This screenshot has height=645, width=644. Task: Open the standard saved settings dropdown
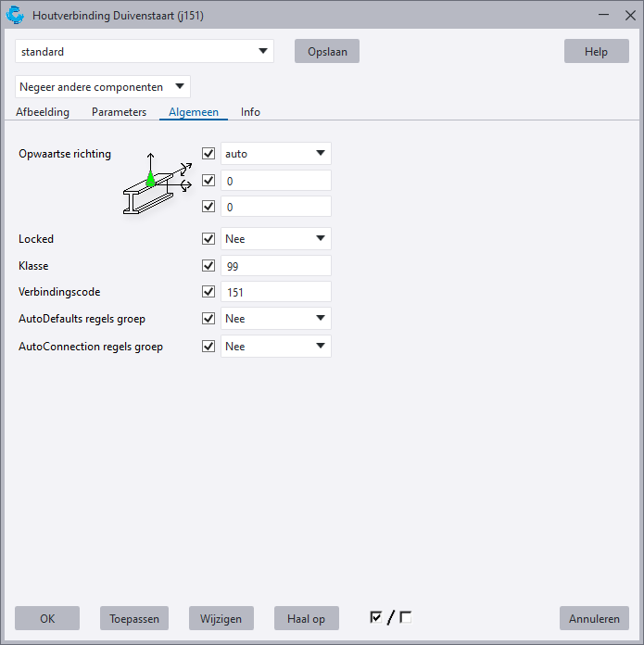[145, 52]
